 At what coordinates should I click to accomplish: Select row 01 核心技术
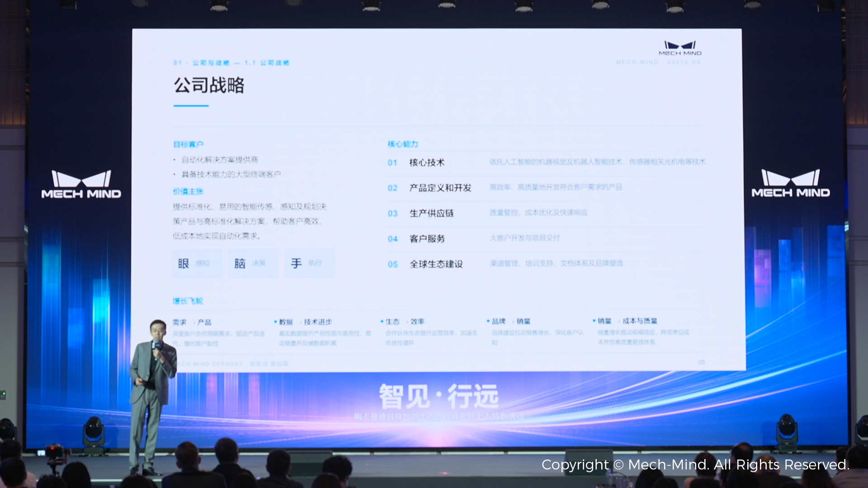coord(546,162)
